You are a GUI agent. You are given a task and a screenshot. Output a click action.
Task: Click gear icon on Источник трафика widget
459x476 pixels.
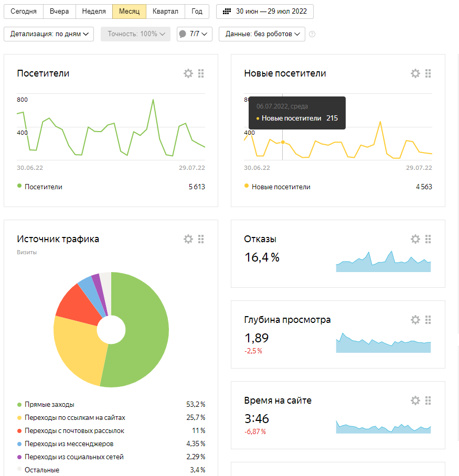click(188, 239)
